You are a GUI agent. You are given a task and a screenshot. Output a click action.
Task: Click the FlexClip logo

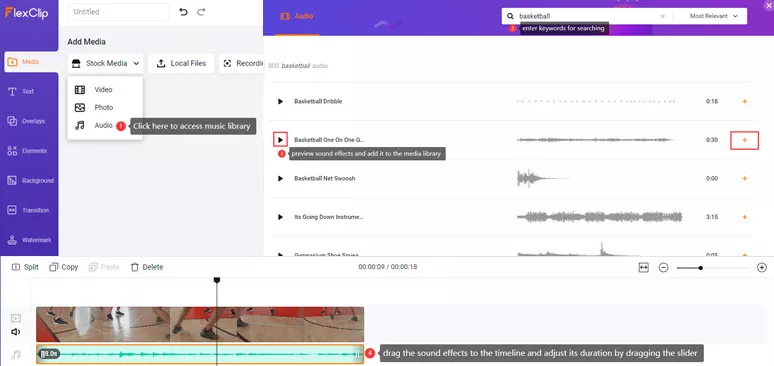point(26,13)
